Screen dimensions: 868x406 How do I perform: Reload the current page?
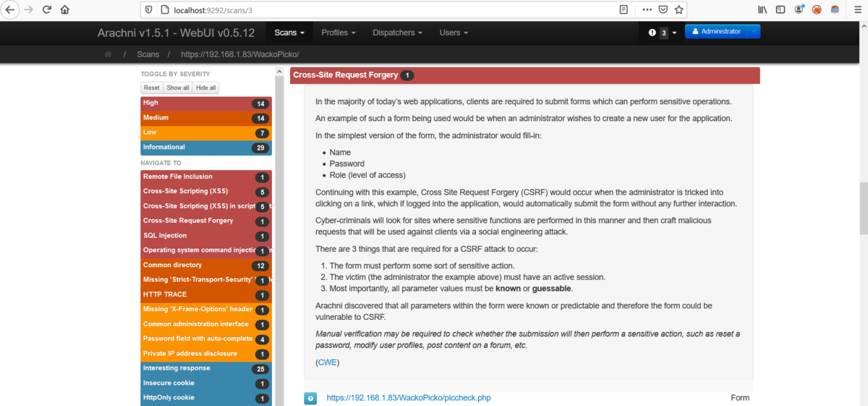[x=47, y=10]
